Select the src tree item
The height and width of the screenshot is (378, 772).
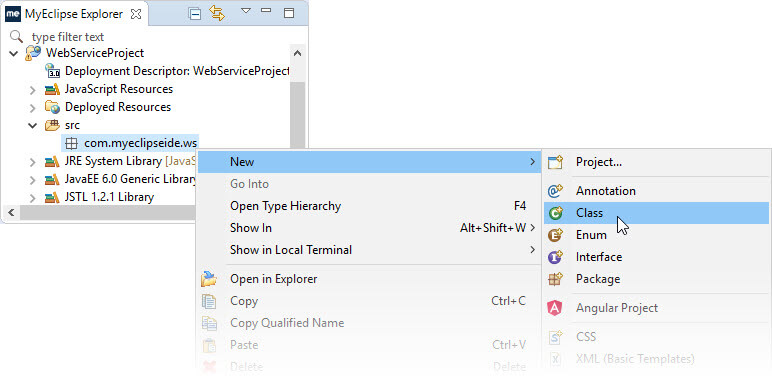click(x=72, y=126)
